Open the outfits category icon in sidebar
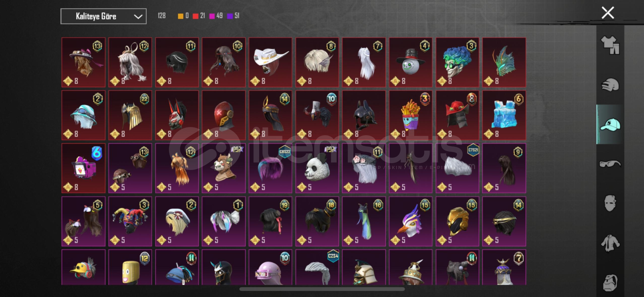Screen dimensions: 644x297 tap(610, 45)
